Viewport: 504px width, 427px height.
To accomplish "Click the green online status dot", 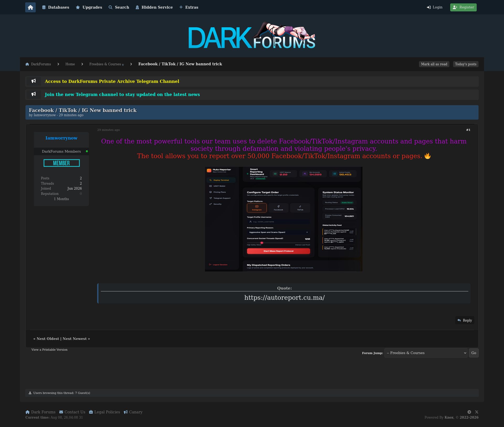I will pyautogui.click(x=87, y=151).
